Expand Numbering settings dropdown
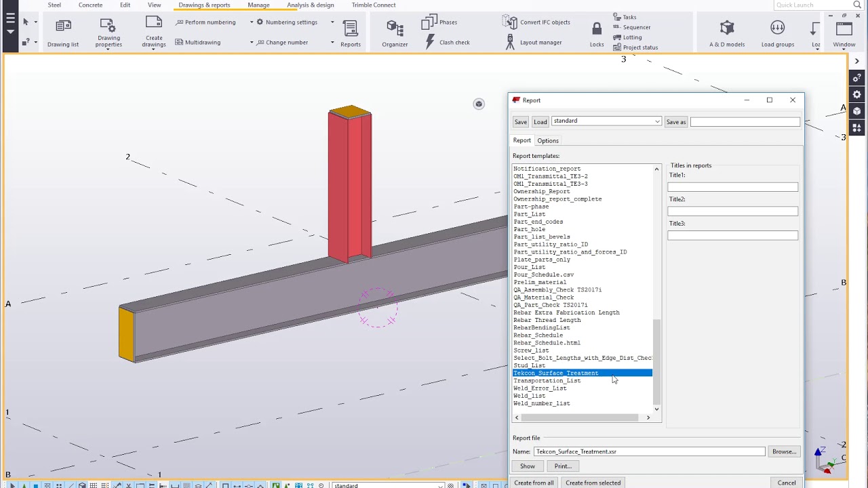 point(332,22)
